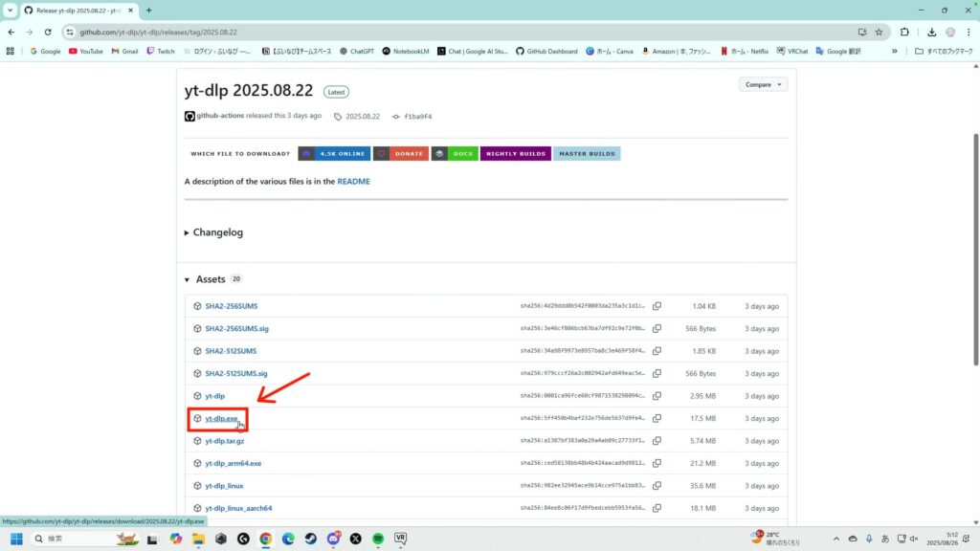
Task: Open the Chrome extensions puzzle icon
Action: (904, 32)
